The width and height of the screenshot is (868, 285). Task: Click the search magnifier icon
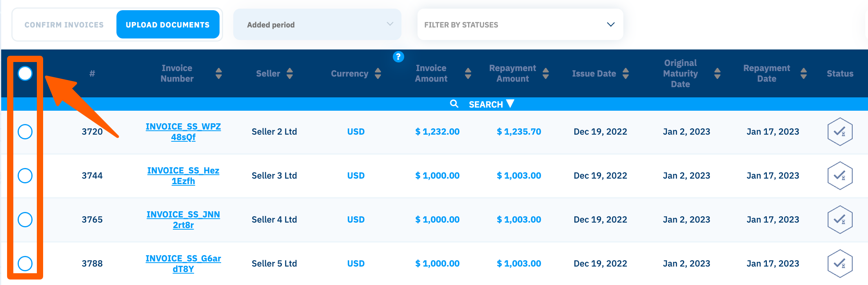[454, 104]
